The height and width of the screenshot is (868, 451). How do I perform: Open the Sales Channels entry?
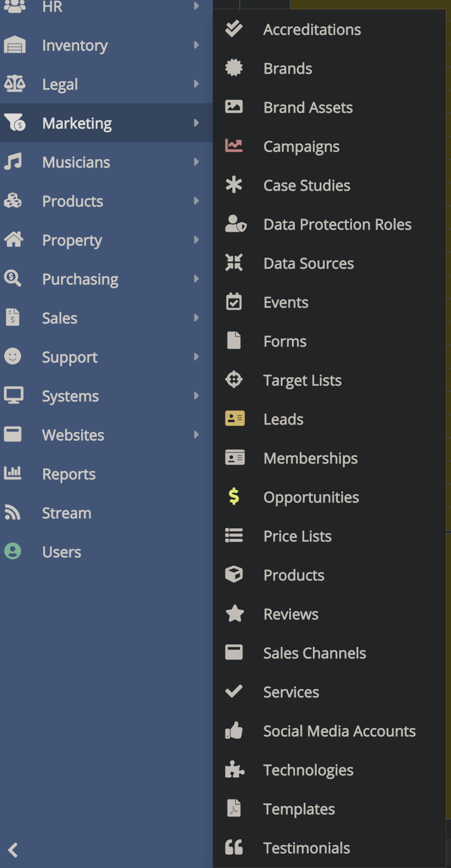315,653
